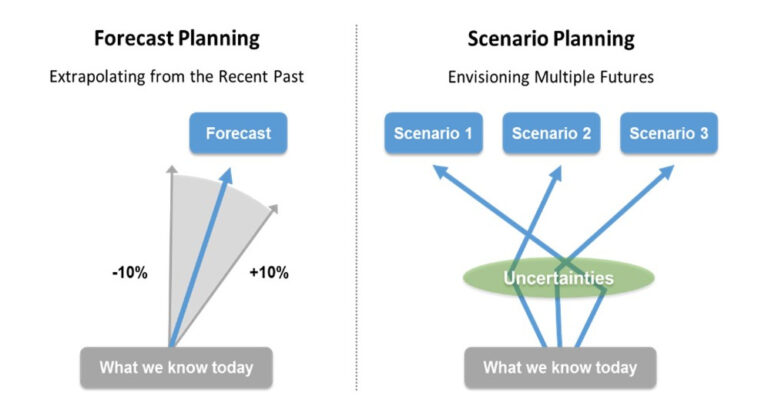Image resolution: width=768 pixels, height=410 pixels.
Task: Click the blue Forecast box
Action: pyautogui.click(x=239, y=133)
